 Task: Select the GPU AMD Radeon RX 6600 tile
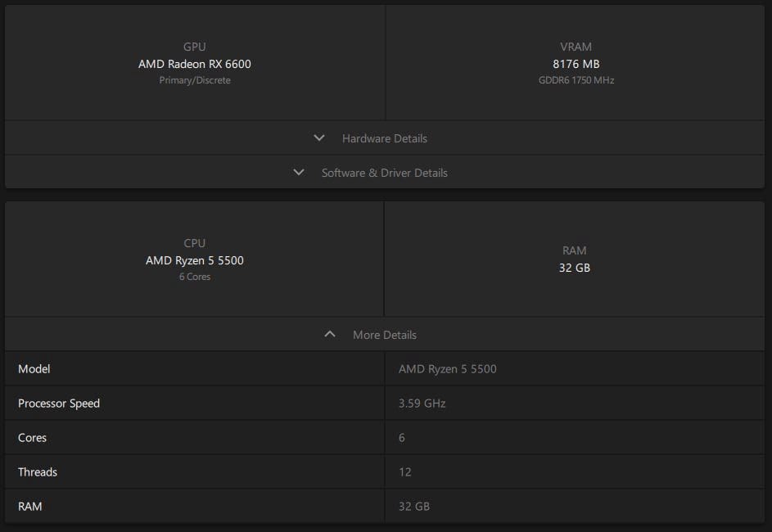pyautogui.click(x=195, y=63)
